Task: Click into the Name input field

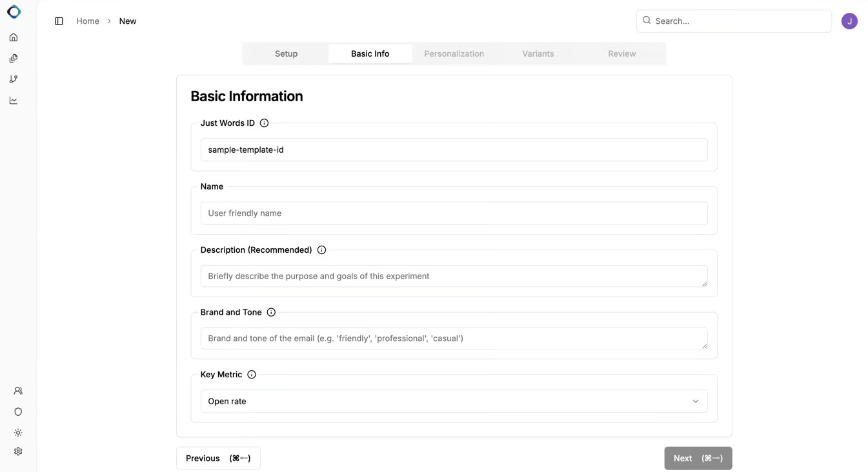Action: (454, 213)
